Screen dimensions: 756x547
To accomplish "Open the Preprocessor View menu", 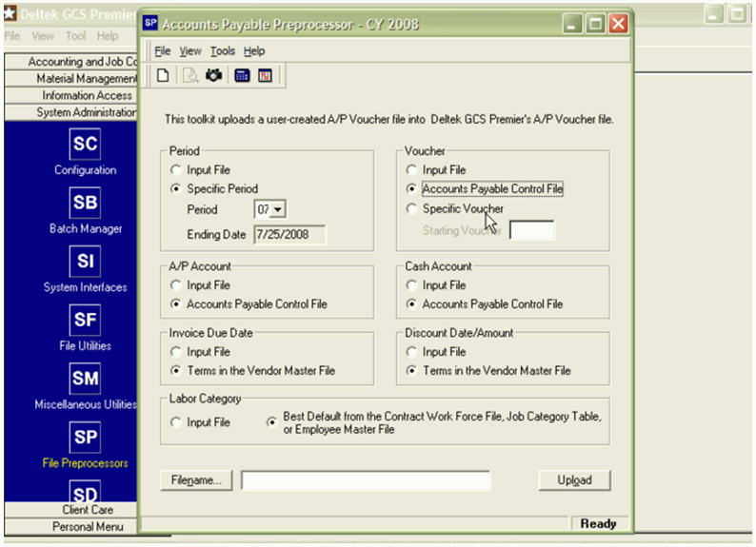I will click(190, 51).
